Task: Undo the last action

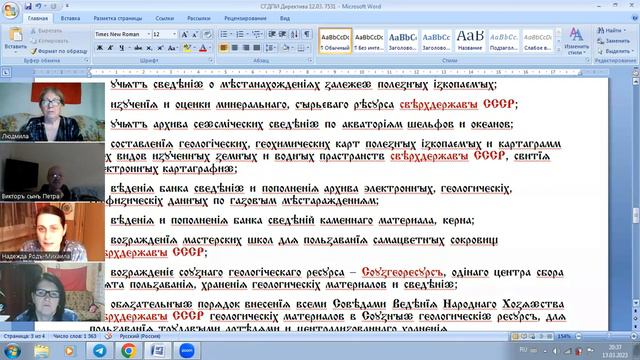Action: click(x=38, y=6)
